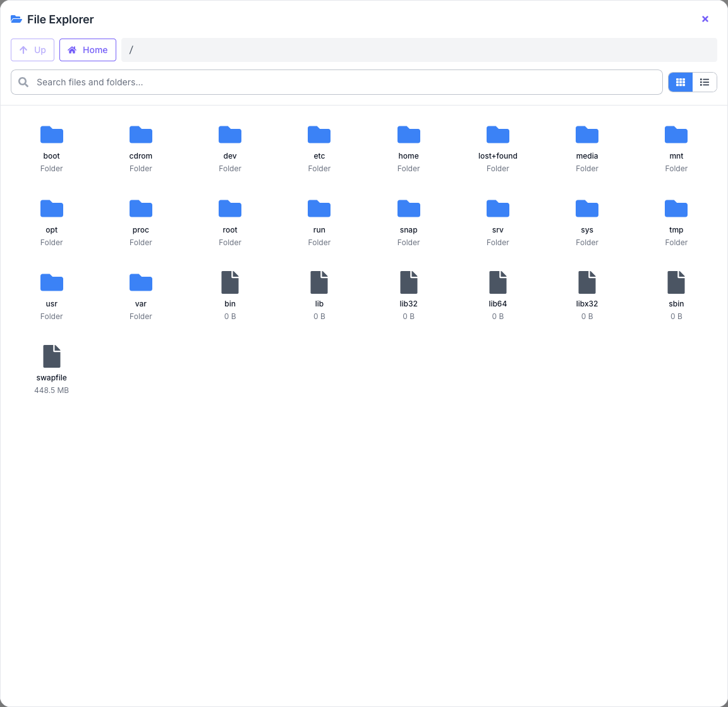
Task: Click the swapfile size text 448.5 MB
Action: [x=52, y=390]
